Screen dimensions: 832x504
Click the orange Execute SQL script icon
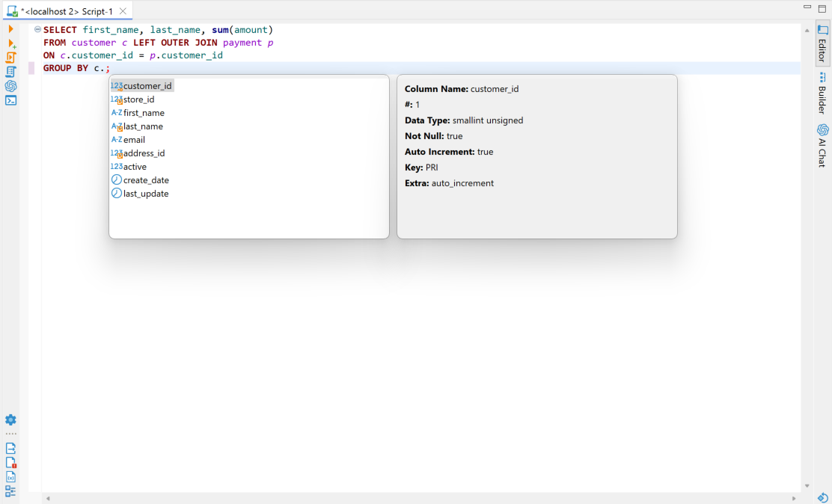11,58
